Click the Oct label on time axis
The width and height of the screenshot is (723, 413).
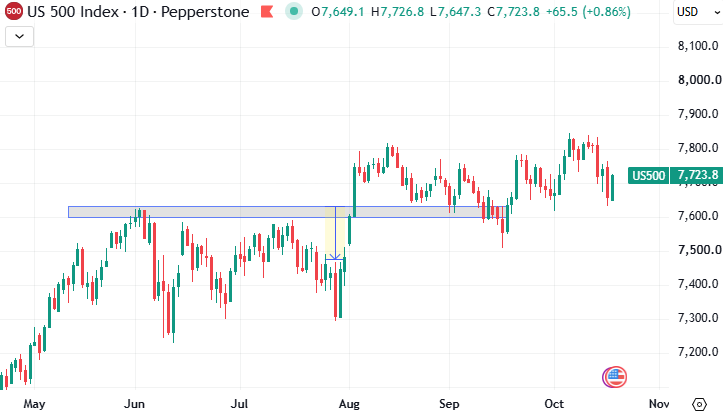pos(554,404)
